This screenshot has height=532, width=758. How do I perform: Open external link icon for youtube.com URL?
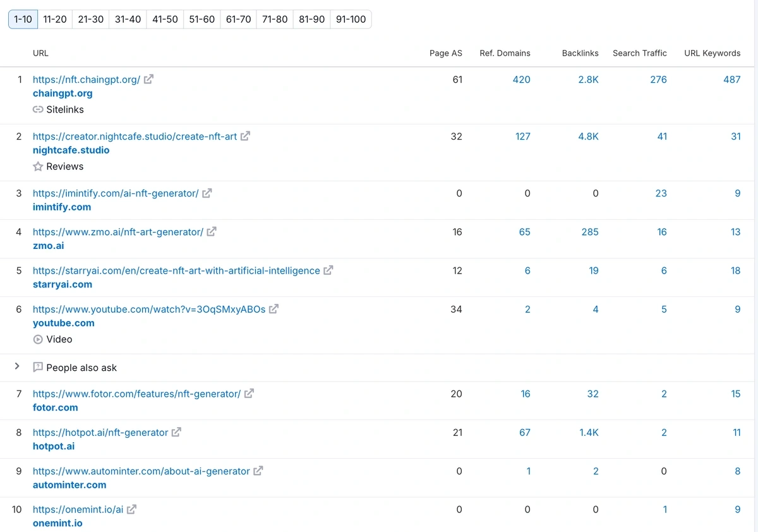[x=274, y=309]
